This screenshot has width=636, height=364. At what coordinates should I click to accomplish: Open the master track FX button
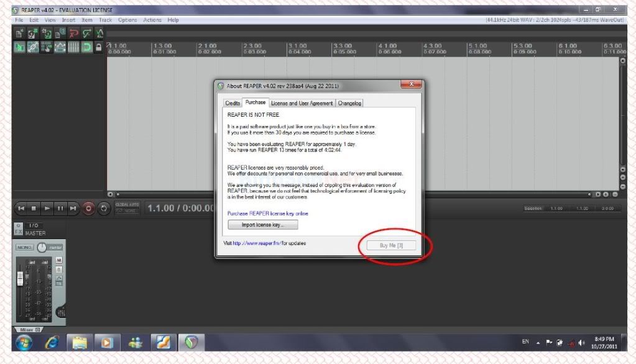[x=19, y=232]
